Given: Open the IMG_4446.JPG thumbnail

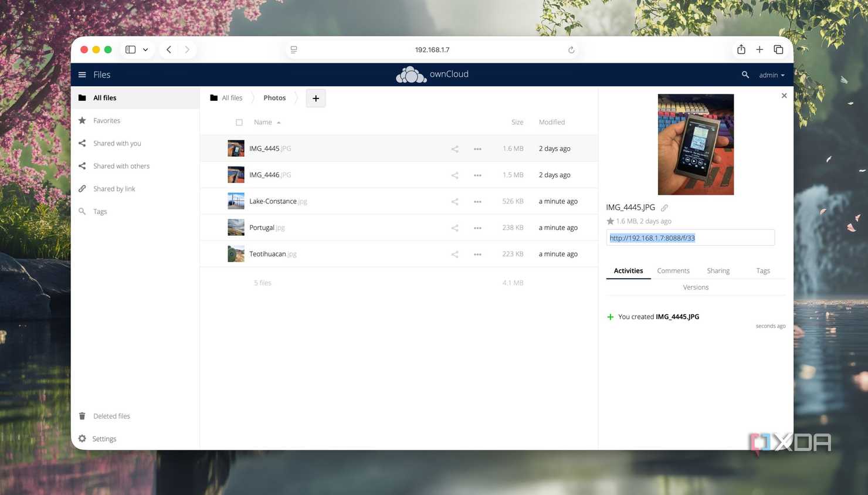Looking at the screenshot, I should [236, 175].
